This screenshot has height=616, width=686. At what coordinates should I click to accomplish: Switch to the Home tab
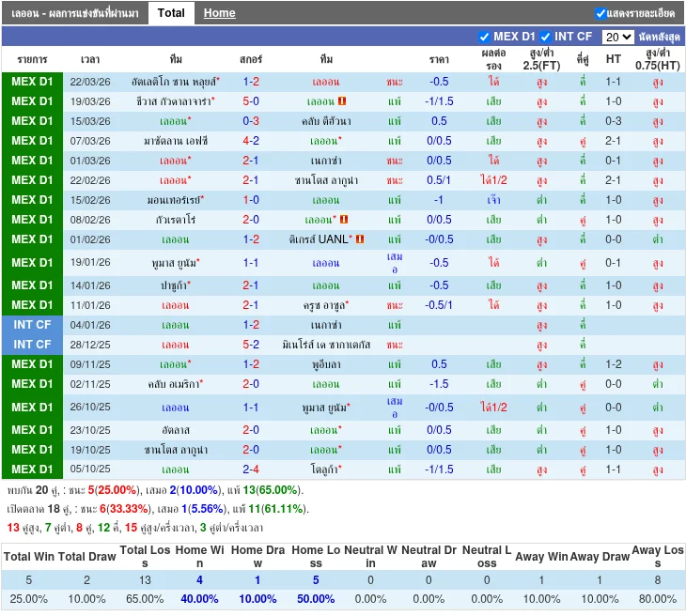[x=220, y=13]
